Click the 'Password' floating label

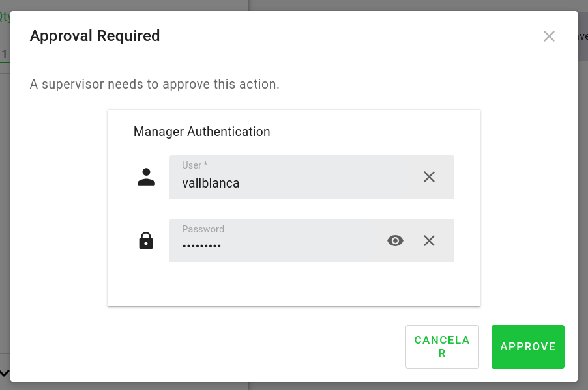tap(203, 229)
